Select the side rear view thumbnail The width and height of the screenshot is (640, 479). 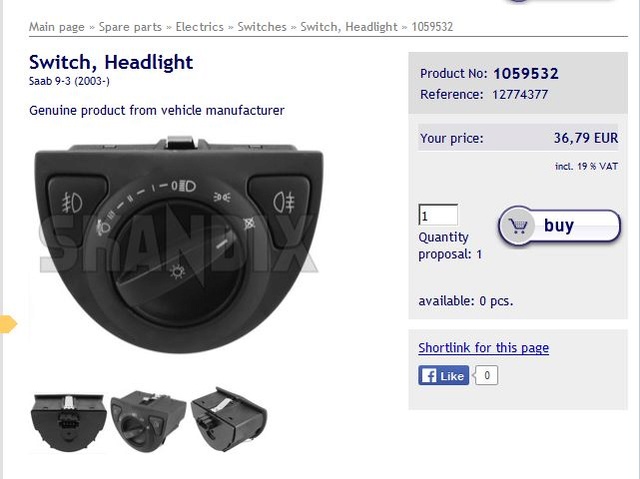(x=229, y=419)
